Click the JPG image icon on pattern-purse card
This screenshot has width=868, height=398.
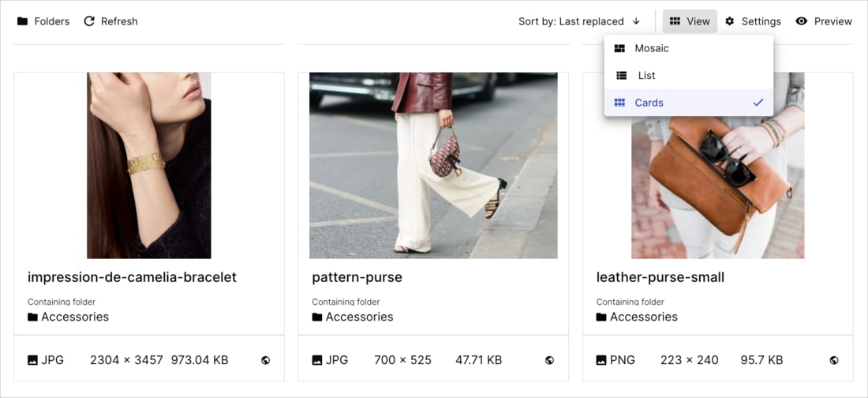(317, 360)
